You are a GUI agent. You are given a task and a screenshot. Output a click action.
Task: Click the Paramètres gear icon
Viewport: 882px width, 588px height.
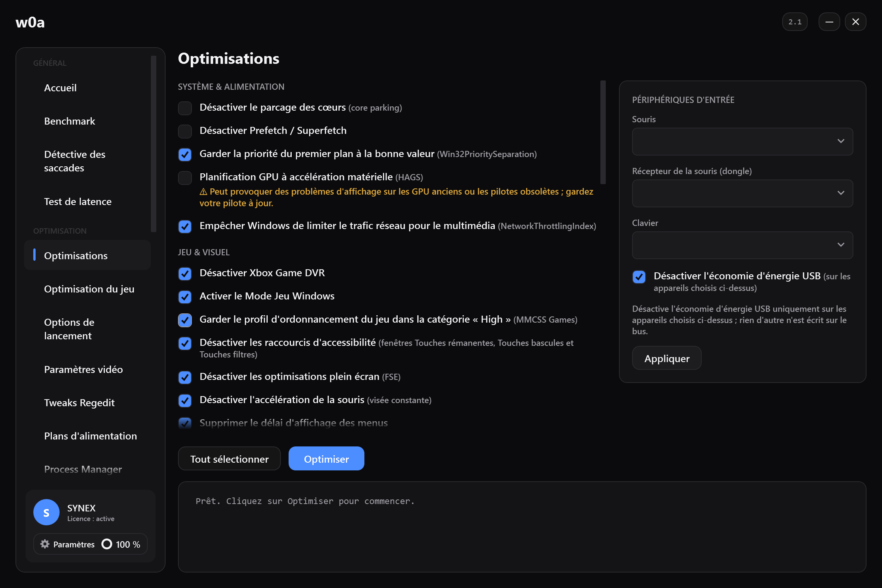(x=45, y=544)
